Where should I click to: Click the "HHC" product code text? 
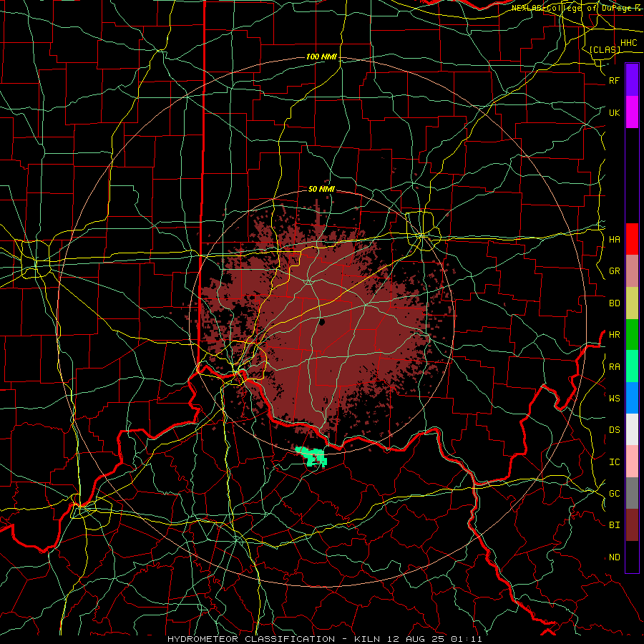(x=628, y=43)
